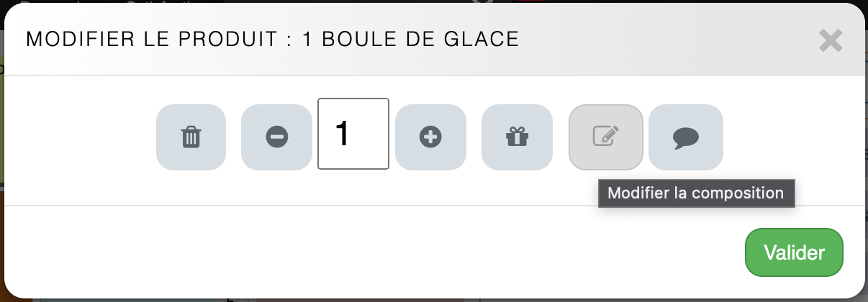Dismiss the dialog using the top-right cross
This screenshot has width=868, height=302.
831,41
